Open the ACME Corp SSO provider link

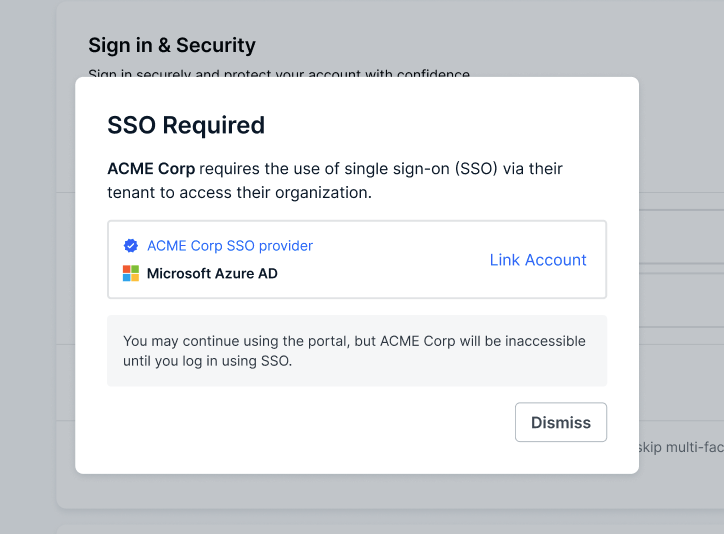230,246
